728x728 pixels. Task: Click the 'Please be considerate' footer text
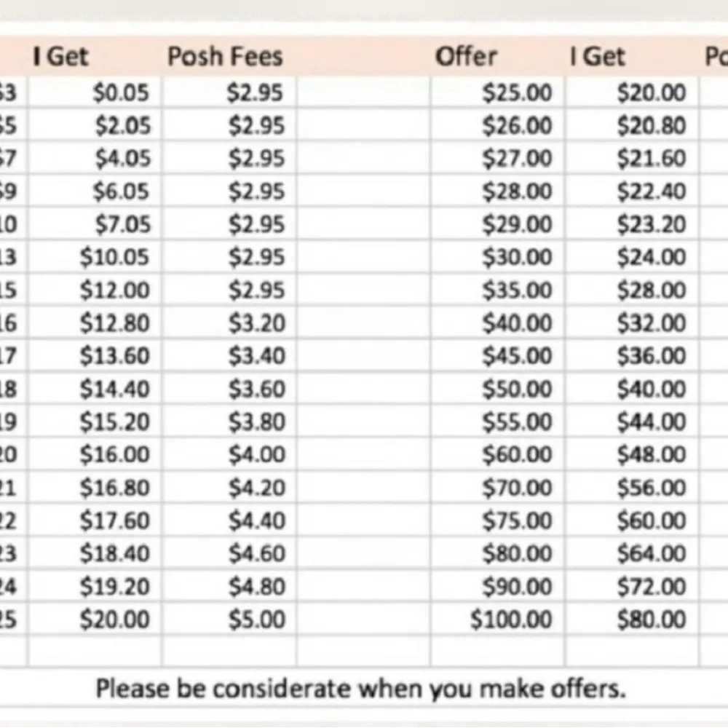pos(360,687)
